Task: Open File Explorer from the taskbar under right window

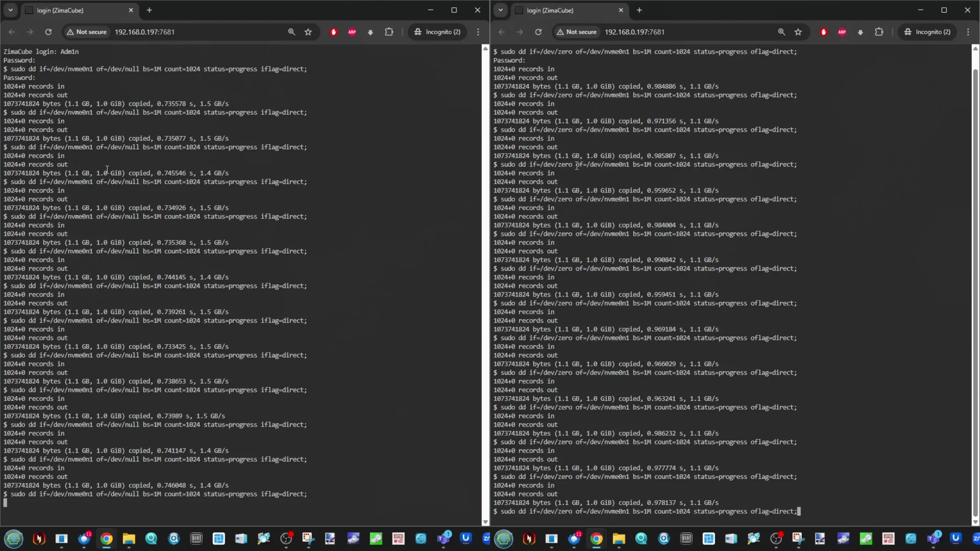Action: [619, 539]
